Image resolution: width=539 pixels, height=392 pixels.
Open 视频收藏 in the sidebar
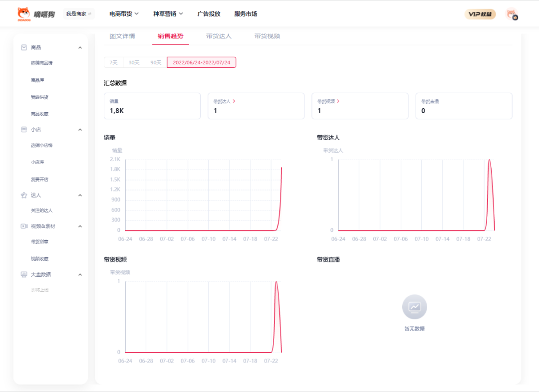(x=39, y=259)
